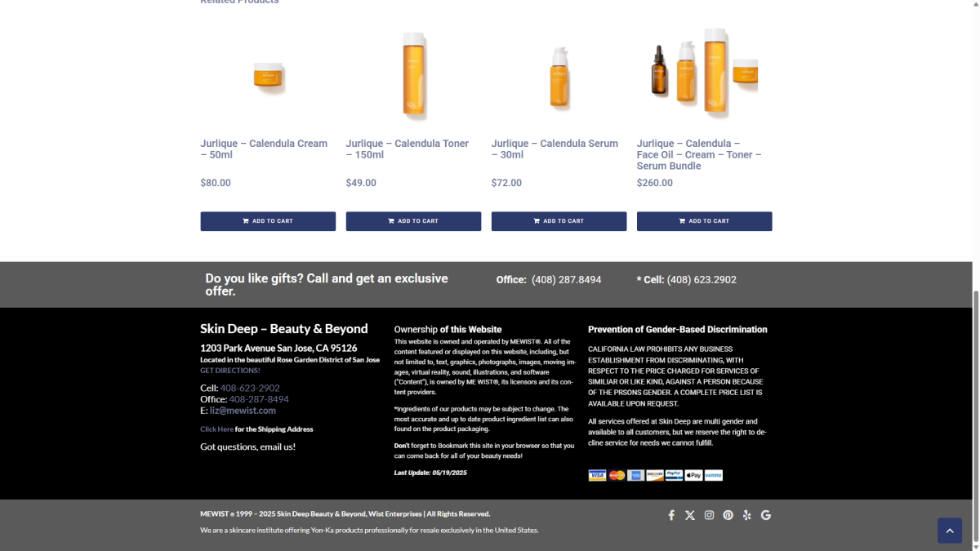Click the PayPal payment icon
Image resolution: width=980 pixels, height=551 pixels.
coord(674,475)
